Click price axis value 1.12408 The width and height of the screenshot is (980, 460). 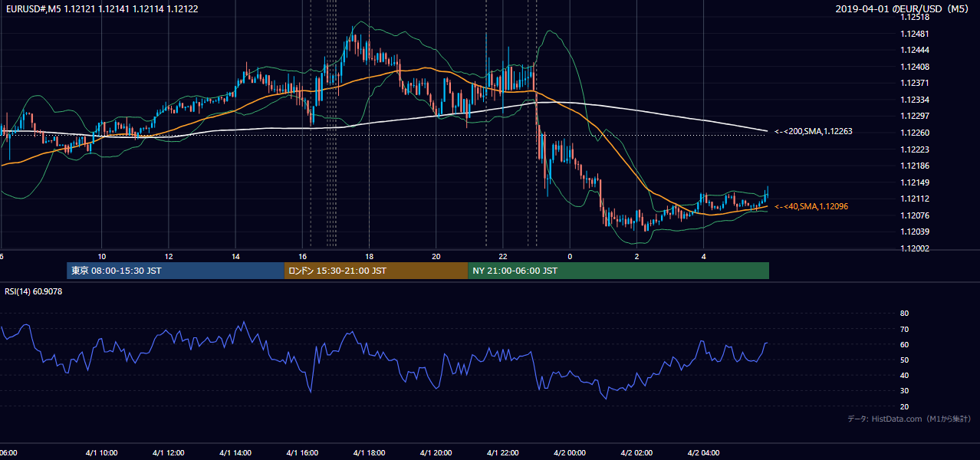point(914,67)
